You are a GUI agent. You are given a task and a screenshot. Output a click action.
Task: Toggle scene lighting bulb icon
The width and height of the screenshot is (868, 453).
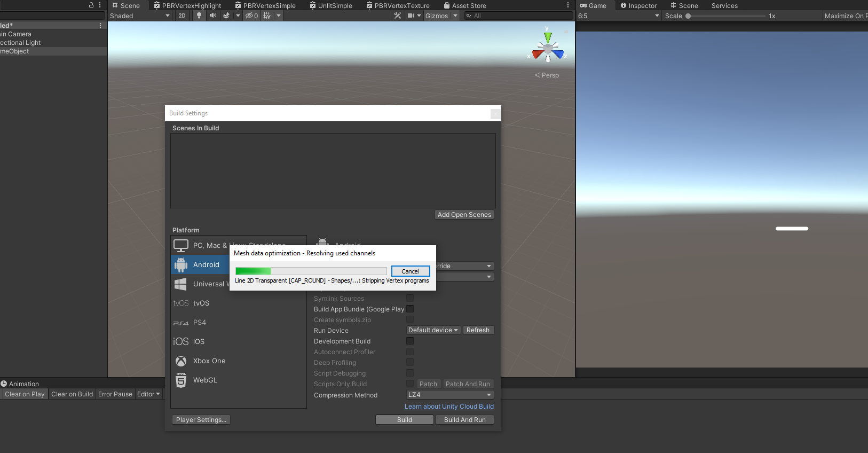(199, 15)
